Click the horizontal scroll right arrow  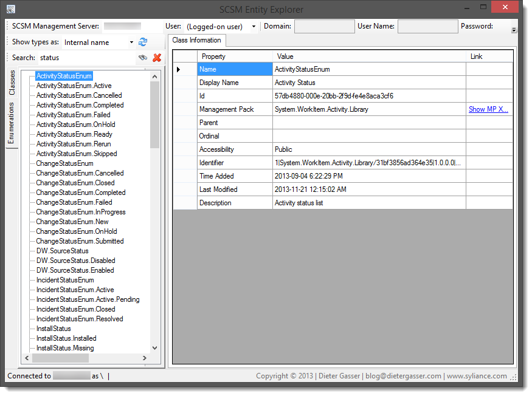(x=145, y=358)
